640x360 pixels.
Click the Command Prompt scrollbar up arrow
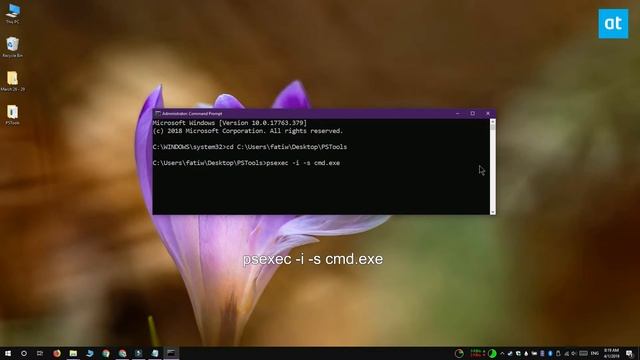coord(493,121)
